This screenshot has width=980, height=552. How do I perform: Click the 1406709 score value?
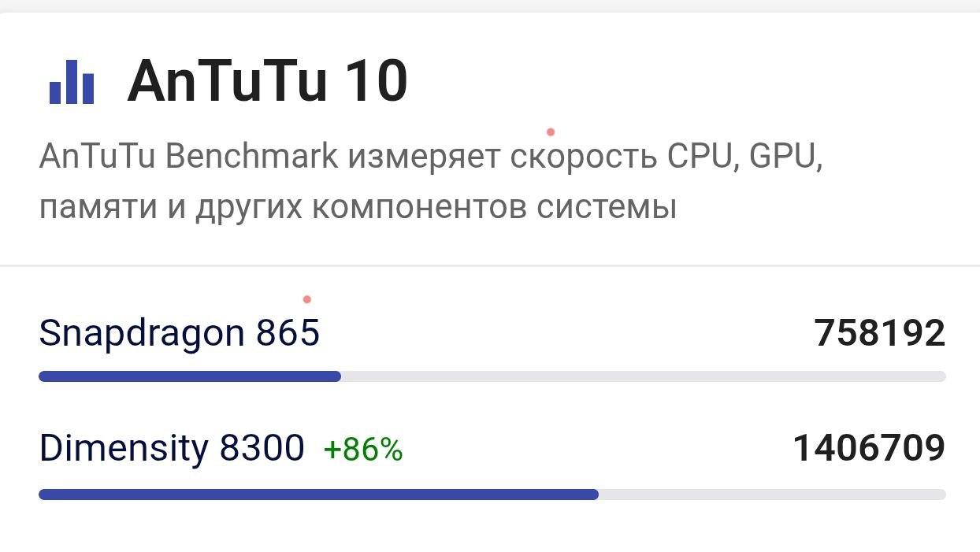point(869,448)
